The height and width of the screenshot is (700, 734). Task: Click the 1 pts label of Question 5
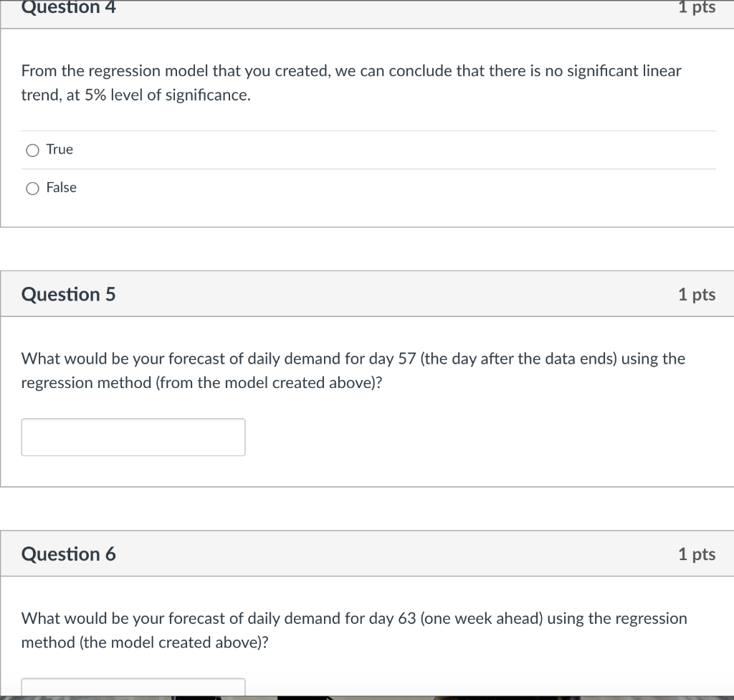pos(697,294)
